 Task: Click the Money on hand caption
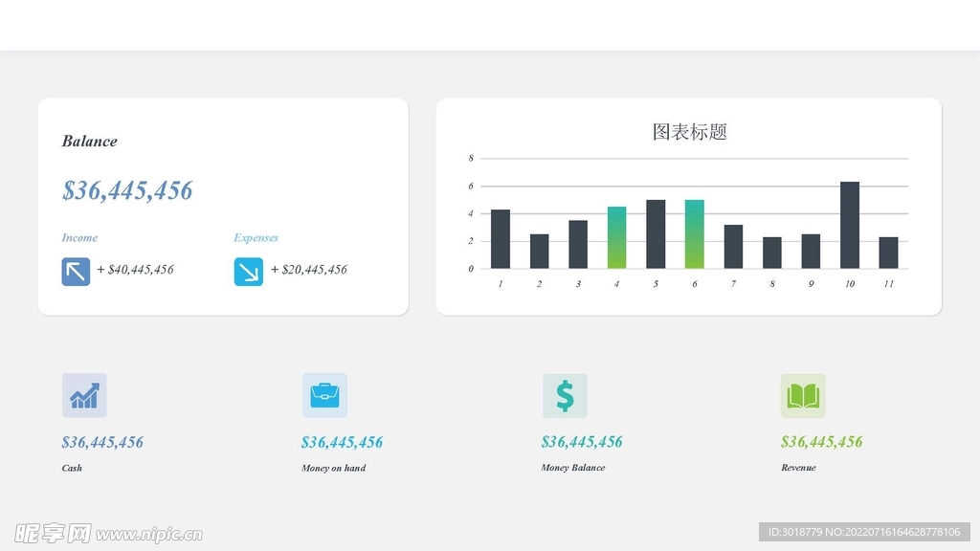[x=333, y=468]
